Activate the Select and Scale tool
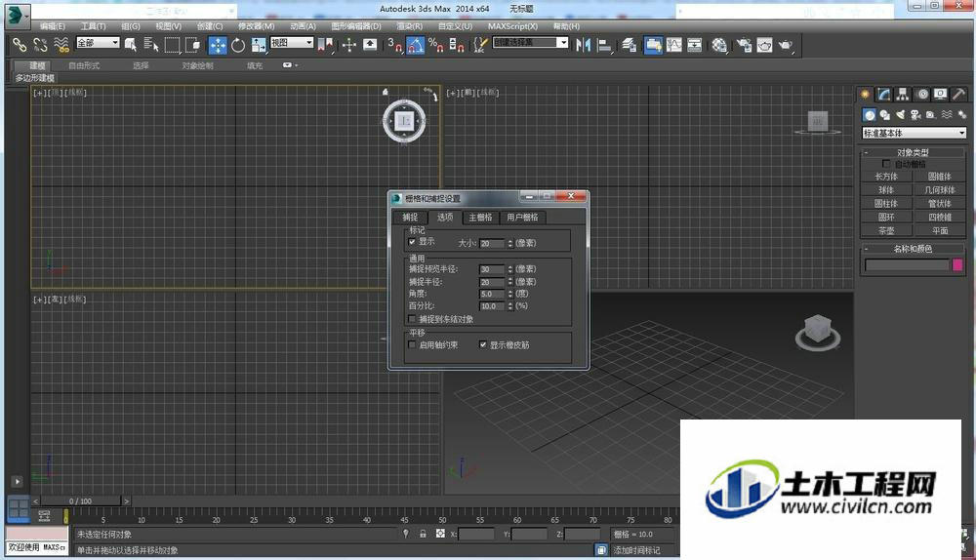976x560 pixels. 259,45
